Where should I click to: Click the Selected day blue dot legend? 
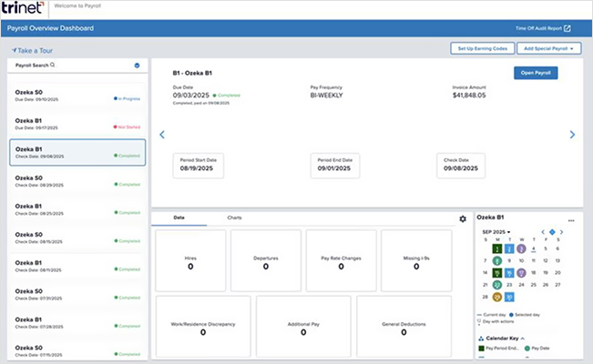pos(511,315)
